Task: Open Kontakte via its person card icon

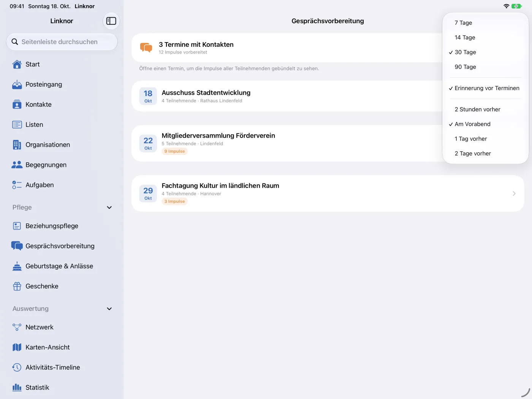Action: click(x=17, y=104)
